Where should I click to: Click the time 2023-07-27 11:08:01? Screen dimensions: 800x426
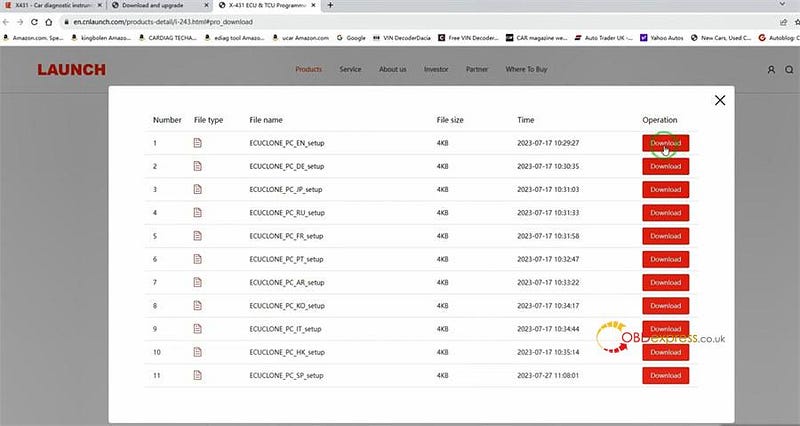pos(548,375)
